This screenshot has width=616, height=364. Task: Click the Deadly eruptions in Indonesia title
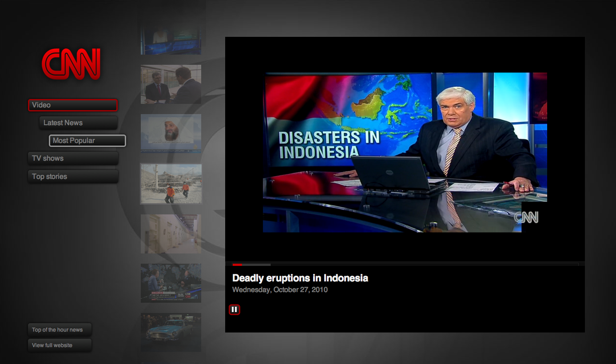(x=300, y=278)
